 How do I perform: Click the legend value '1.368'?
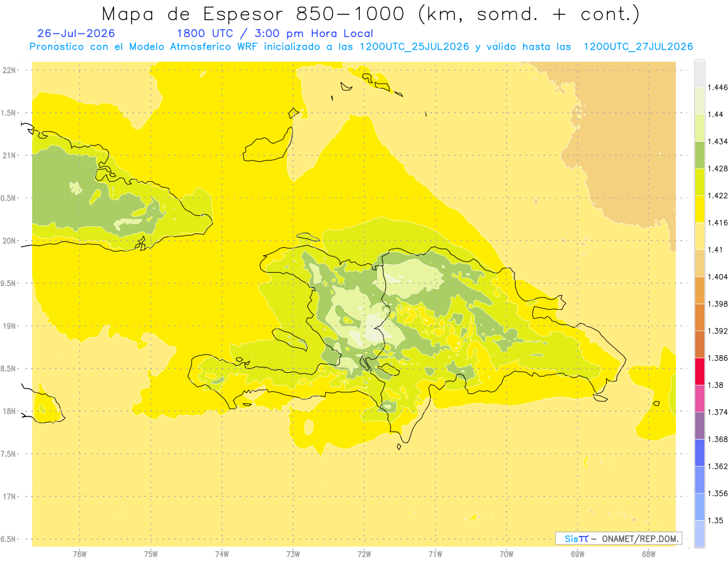point(718,440)
